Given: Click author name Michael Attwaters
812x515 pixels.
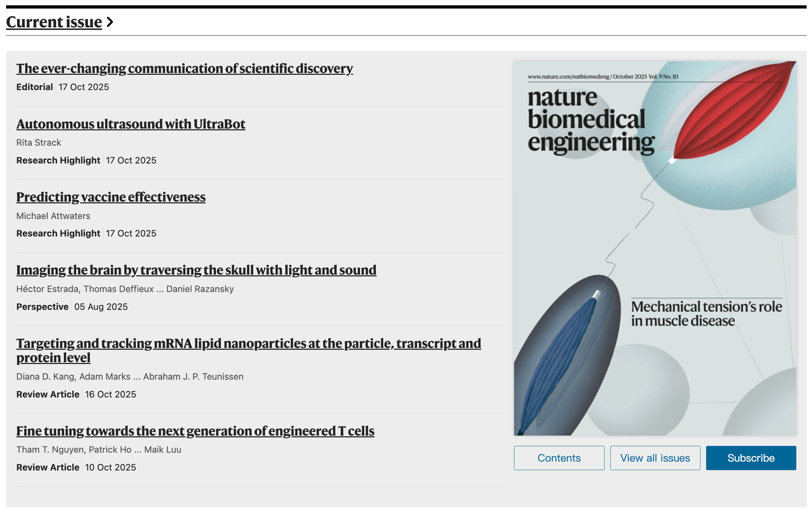Looking at the screenshot, I should coord(53,216).
